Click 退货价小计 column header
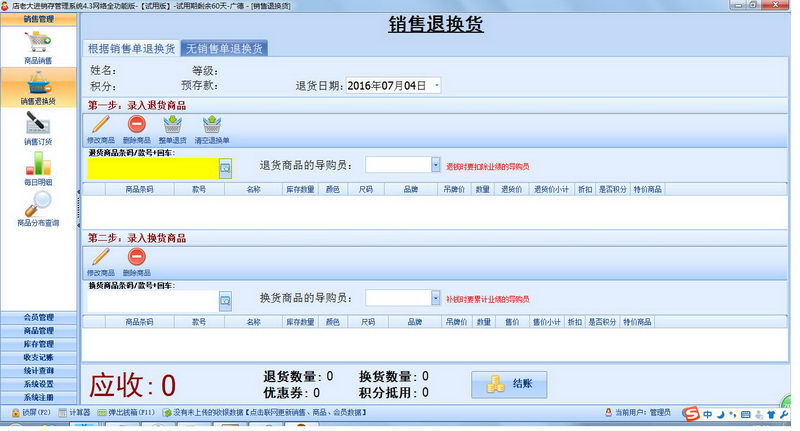The height and width of the screenshot is (431, 800). click(552, 189)
